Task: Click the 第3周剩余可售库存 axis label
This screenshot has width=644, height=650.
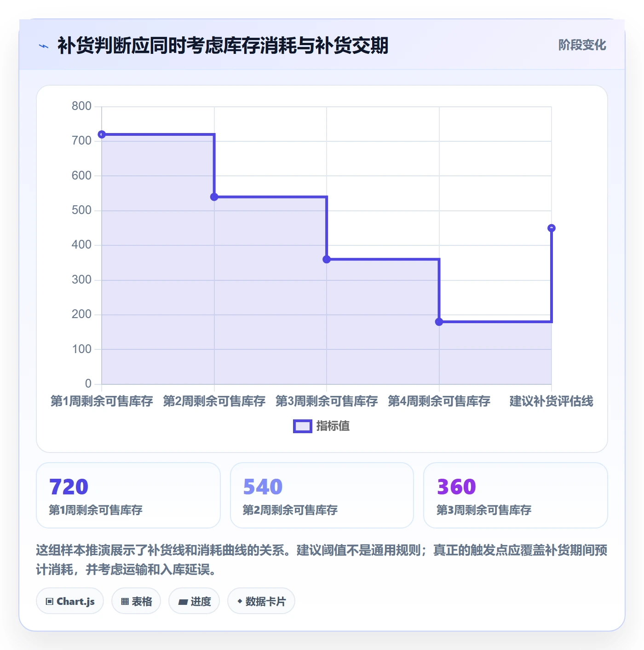Action: pos(327,401)
